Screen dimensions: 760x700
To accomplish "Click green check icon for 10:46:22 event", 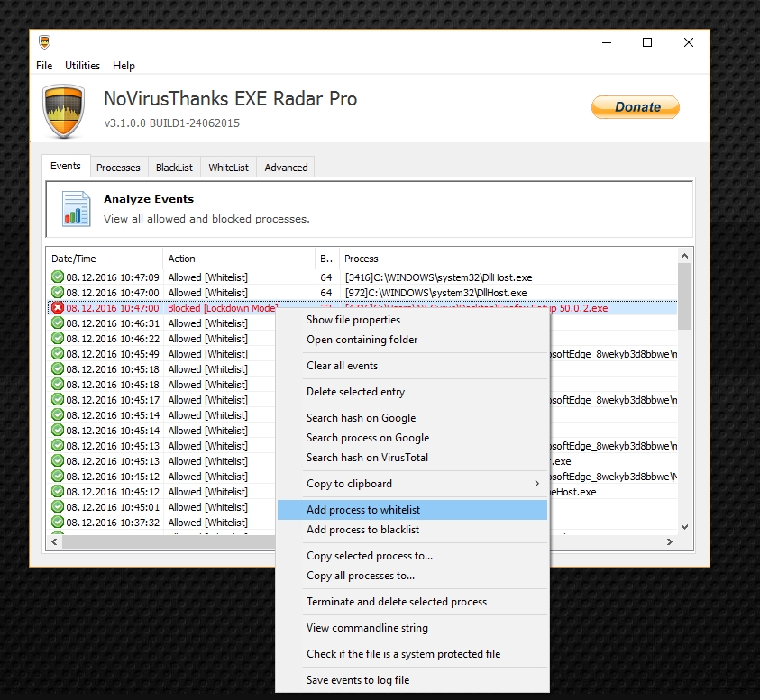I will (58, 339).
